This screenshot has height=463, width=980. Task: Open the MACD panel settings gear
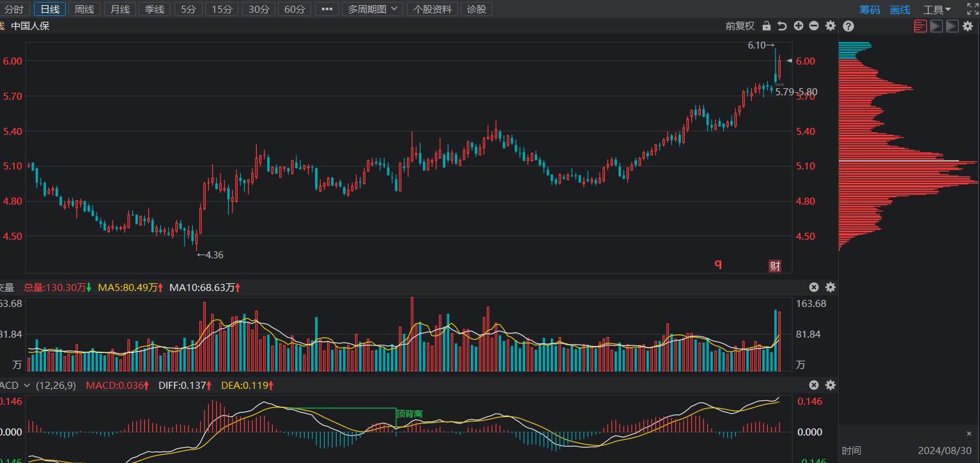pyautogui.click(x=831, y=385)
